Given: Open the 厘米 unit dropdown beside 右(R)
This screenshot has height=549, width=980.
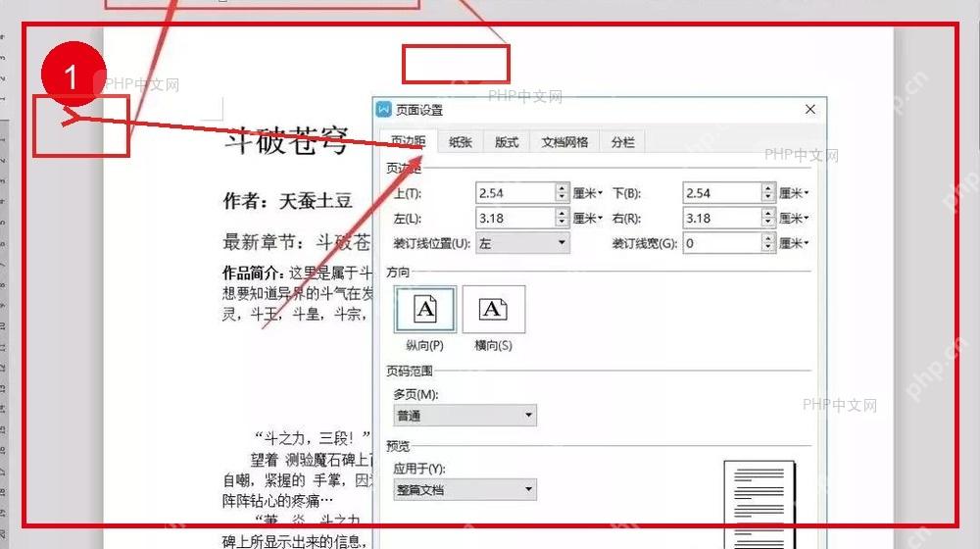Looking at the screenshot, I should click(794, 219).
